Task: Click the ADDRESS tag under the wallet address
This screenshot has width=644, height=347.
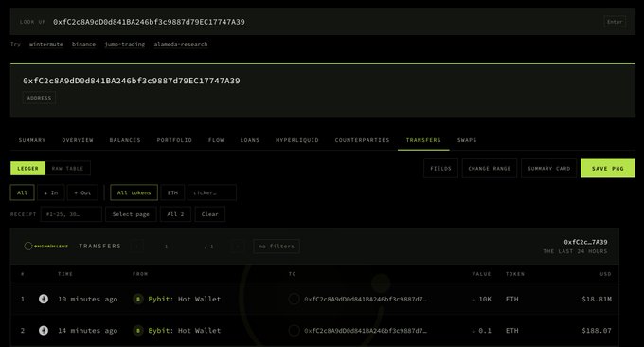Action: click(39, 98)
